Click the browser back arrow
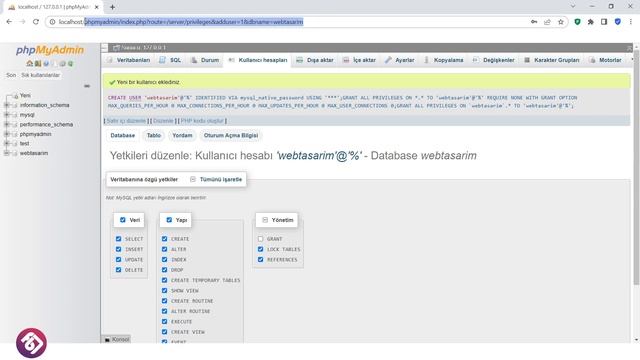This screenshot has width=640, height=360. click(9, 22)
